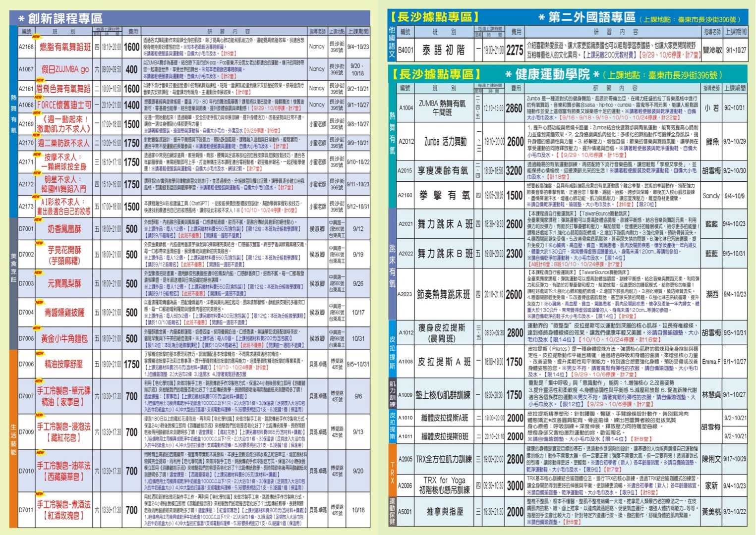Screen dimensions: 756x535
Task: Select instructor name Emma.F
Action: [711, 362]
